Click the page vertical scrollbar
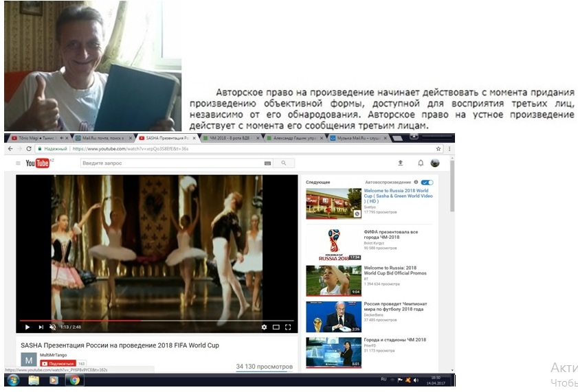 [452, 186]
